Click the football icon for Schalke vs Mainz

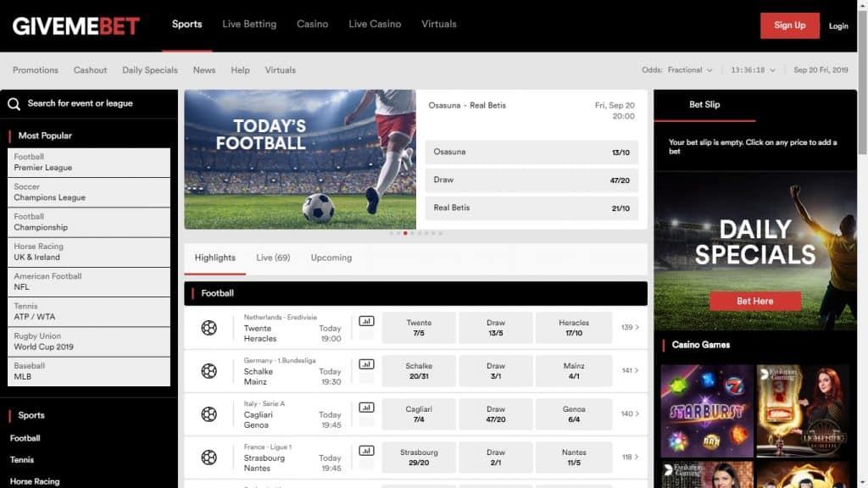209,371
